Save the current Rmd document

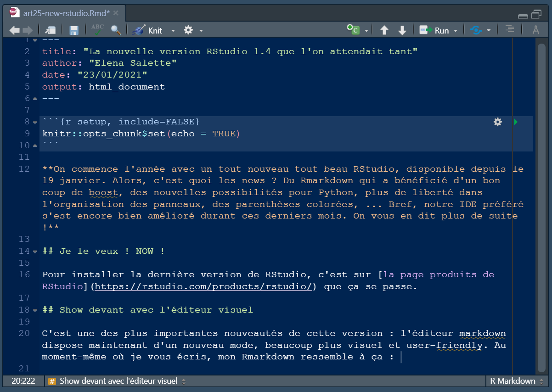click(74, 30)
